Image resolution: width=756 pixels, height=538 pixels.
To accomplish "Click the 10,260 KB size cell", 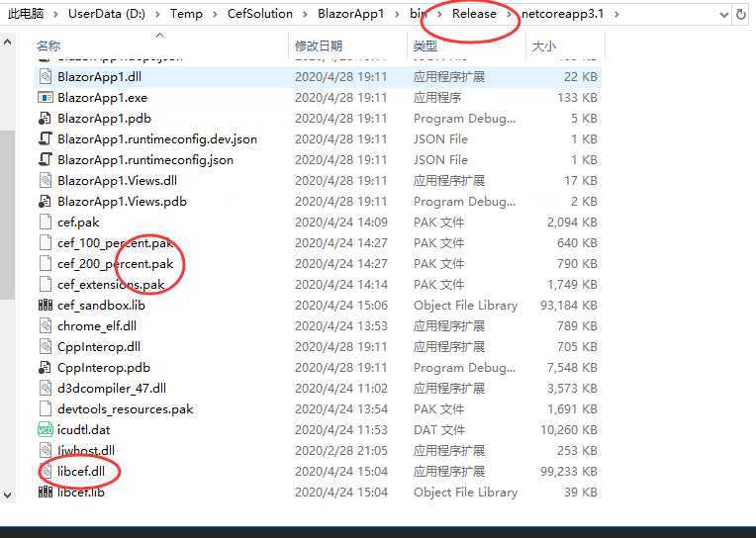I will pyautogui.click(x=568, y=429).
